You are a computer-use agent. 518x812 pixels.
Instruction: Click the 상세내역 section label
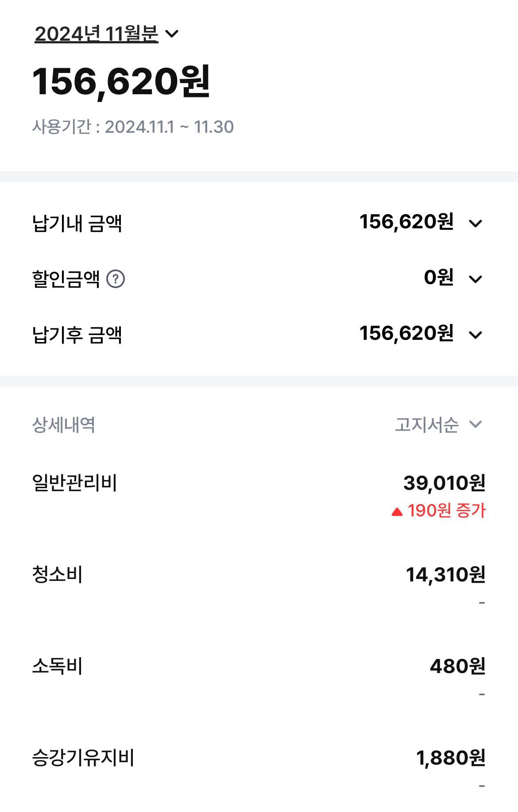pyautogui.click(x=64, y=425)
